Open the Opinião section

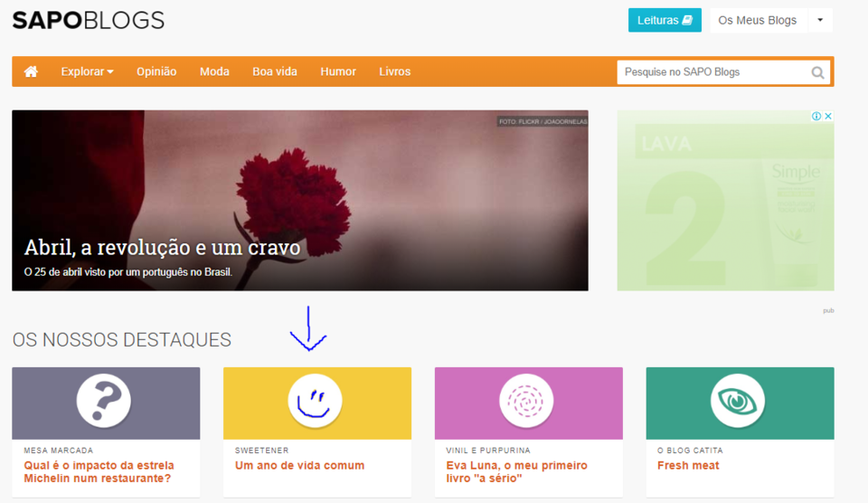click(156, 71)
